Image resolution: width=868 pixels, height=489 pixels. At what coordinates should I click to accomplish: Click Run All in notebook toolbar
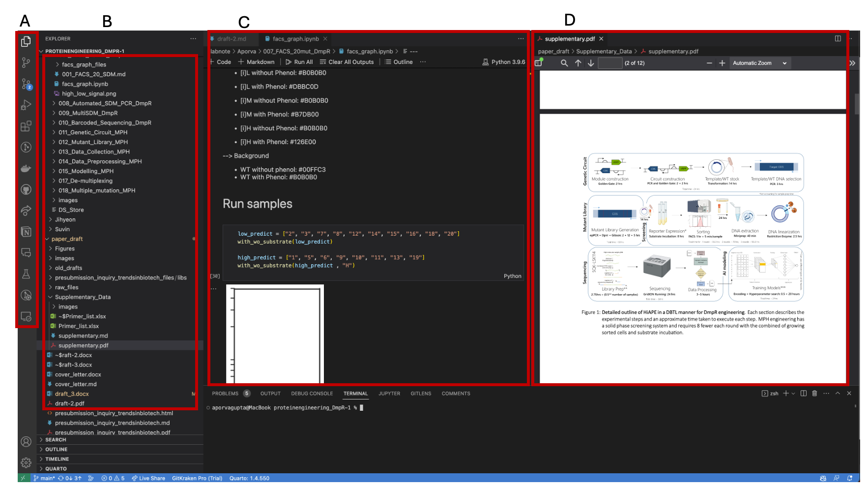tap(299, 62)
